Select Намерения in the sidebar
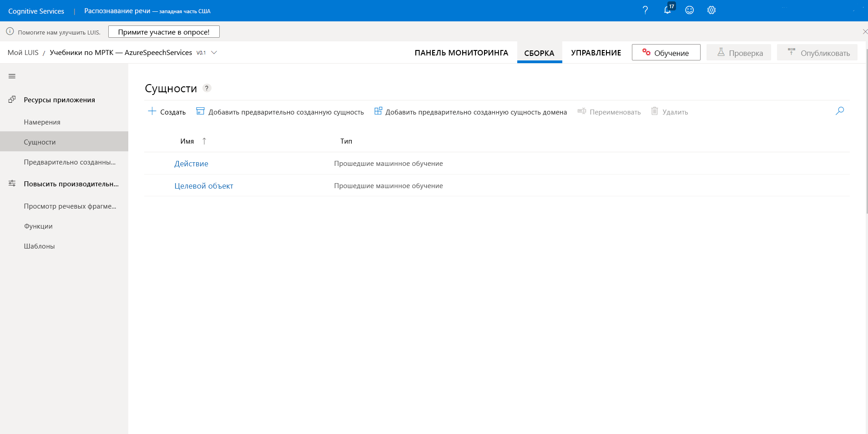The image size is (868, 434). 41,122
